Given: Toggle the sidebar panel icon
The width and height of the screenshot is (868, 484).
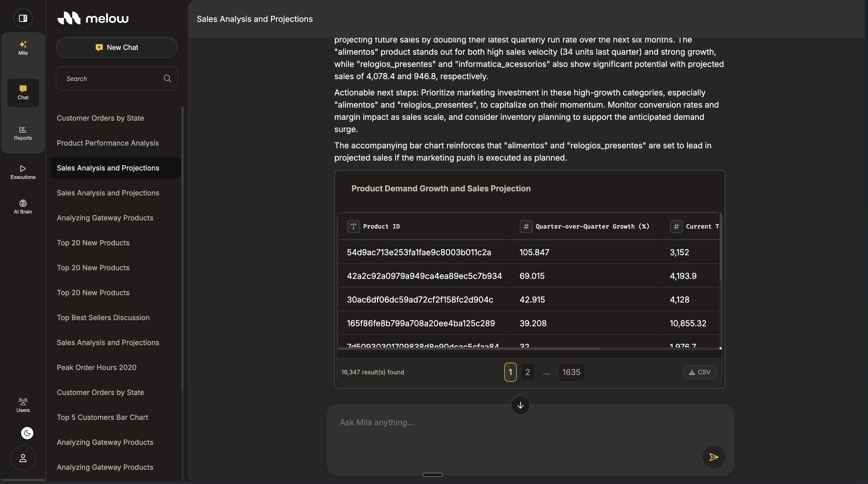Looking at the screenshot, I should pos(23,18).
